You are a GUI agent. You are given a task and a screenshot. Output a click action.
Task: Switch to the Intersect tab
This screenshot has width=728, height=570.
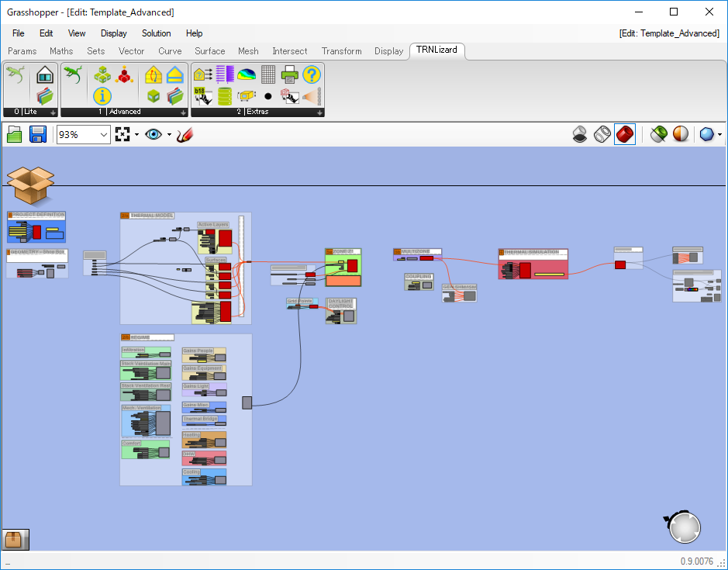click(x=290, y=51)
